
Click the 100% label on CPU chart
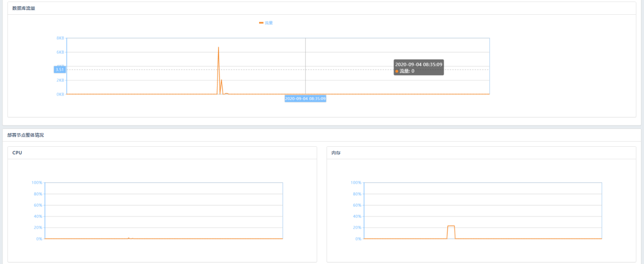[x=37, y=183]
